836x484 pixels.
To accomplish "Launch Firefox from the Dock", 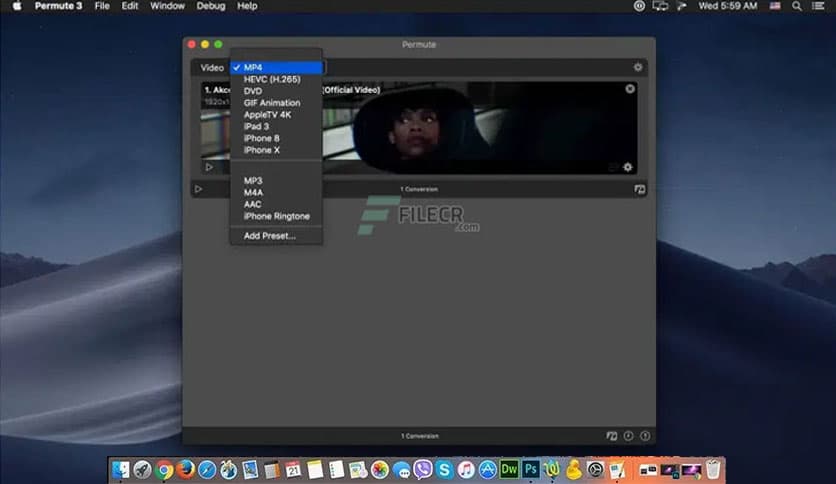I will tap(186, 470).
